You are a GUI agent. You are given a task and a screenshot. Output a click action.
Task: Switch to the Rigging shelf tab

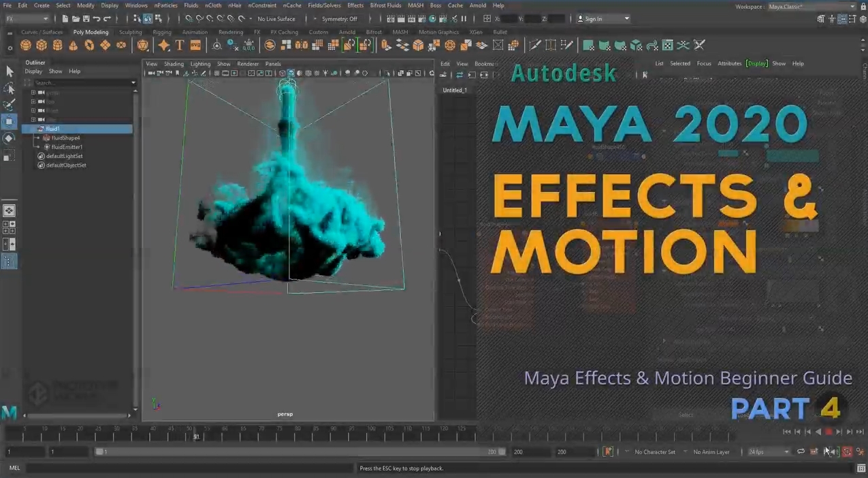tap(162, 32)
